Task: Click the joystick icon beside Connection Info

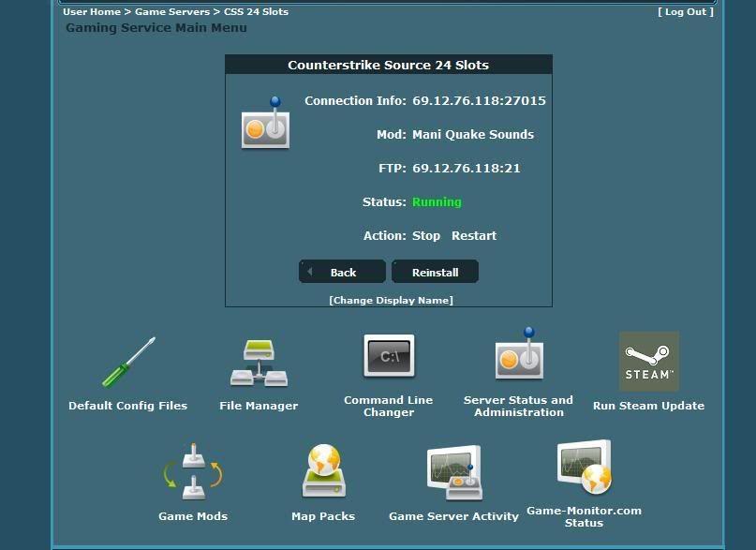Action: [x=266, y=123]
